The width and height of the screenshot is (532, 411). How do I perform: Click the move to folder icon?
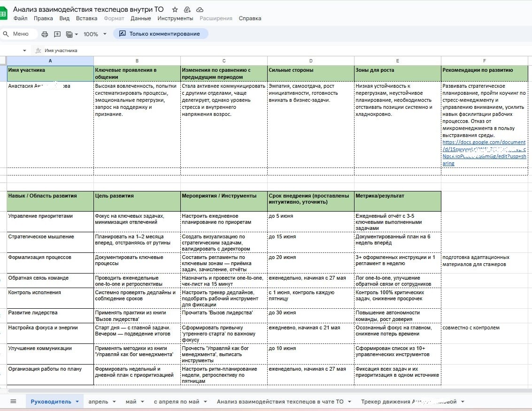[187, 9]
